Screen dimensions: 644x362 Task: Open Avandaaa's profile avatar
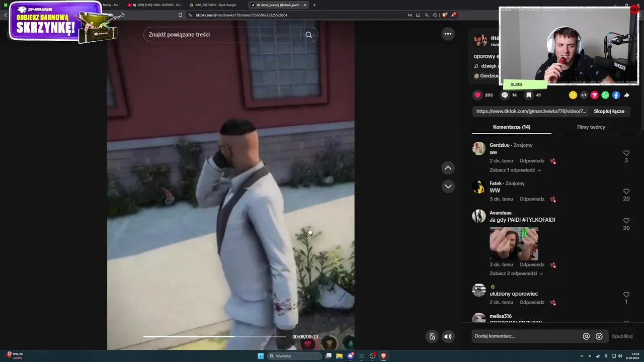tap(479, 216)
